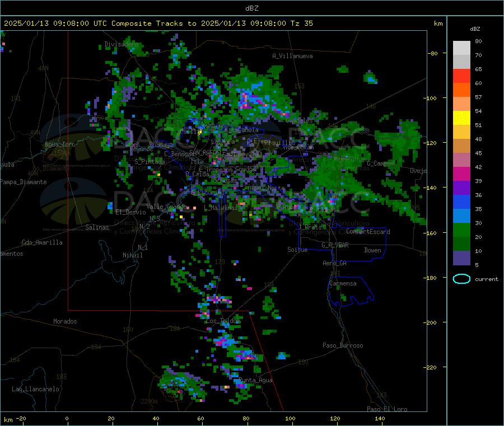This screenshot has height=426, width=504.
Task: Click the 'Valle_Grande' map label
Action: (166, 206)
